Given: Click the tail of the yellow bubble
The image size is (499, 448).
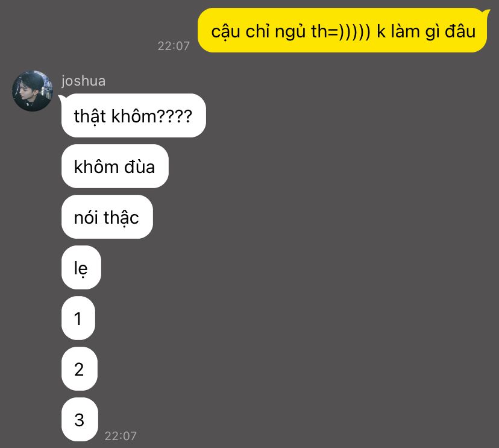Looking at the screenshot, I should click(486, 13).
